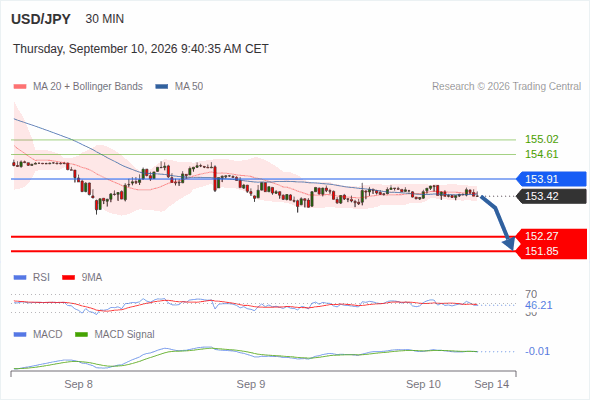Toggle the MACD Signal legend label

pos(125,335)
